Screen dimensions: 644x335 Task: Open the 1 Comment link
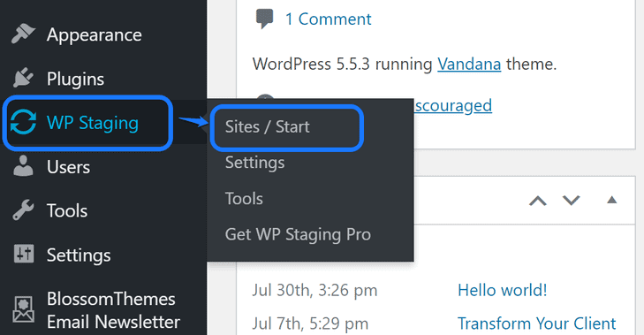[x=328, y=19]
